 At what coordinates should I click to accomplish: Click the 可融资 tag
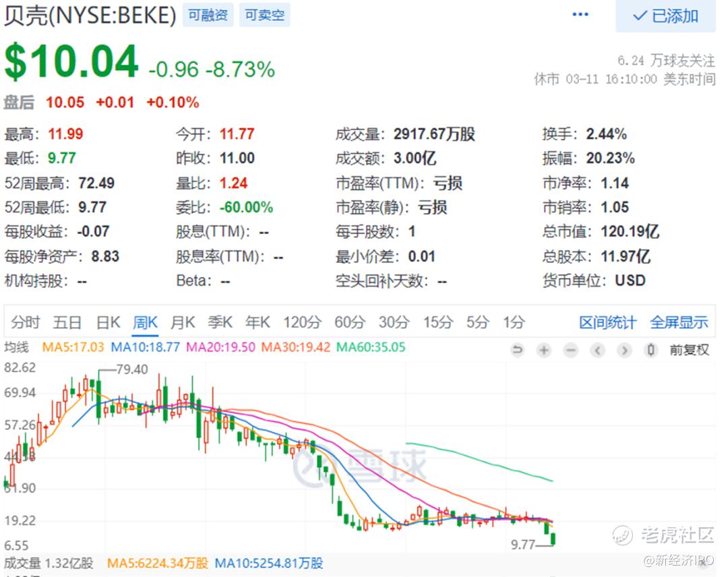point(208,15)
